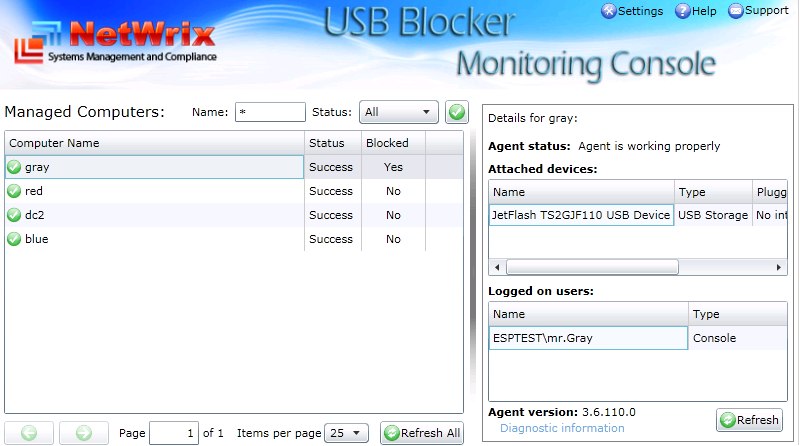Image resolution: width=800 pixels, height=446 pixels.
Task: Select logged on user ESPTEST\mr.Gray
Action: 588,338
